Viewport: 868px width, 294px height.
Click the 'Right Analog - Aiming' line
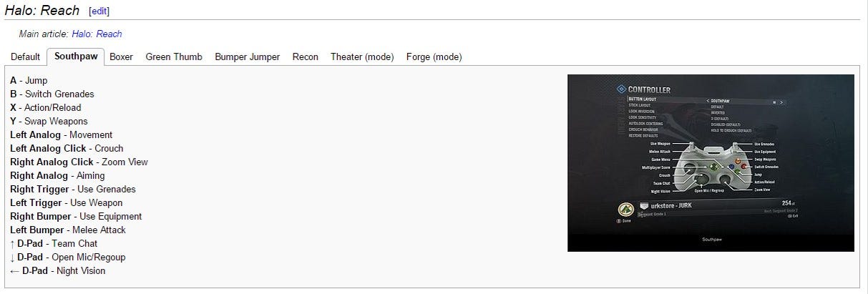click(x=57, y=176)
